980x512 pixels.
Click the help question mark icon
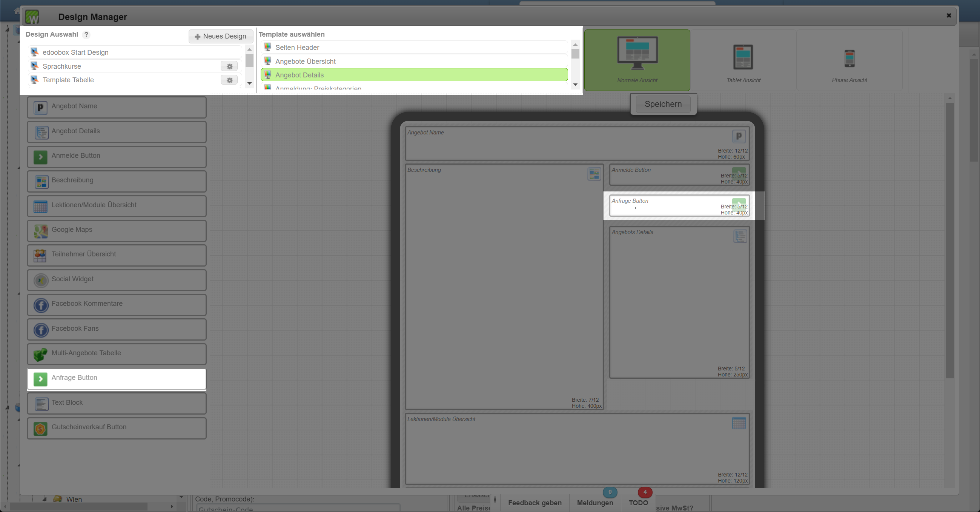pos(86,35)
